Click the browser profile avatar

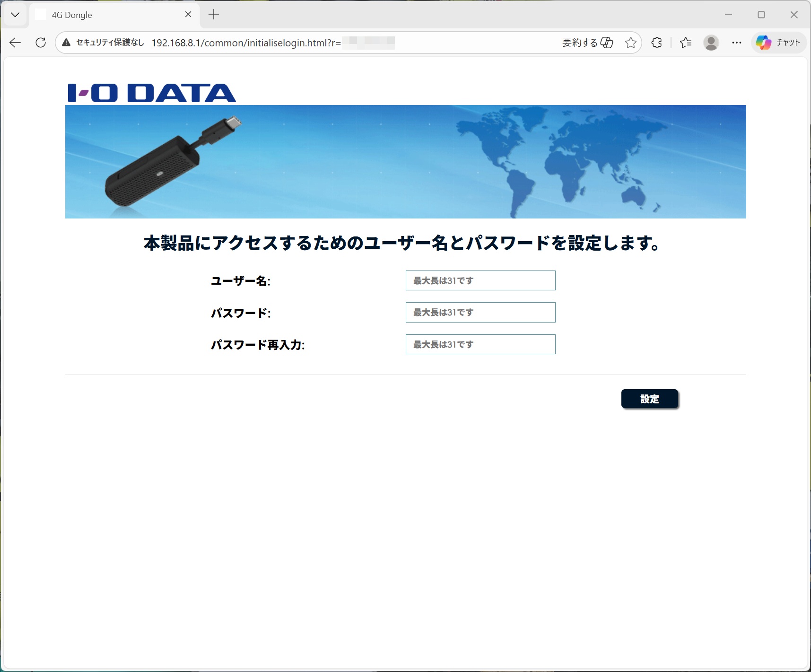(x=711, y=43)
